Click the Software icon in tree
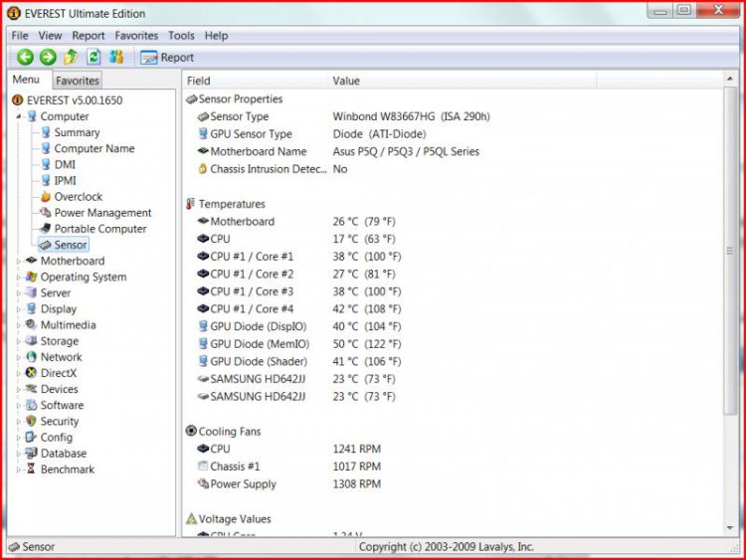 (x=32, y=406)
